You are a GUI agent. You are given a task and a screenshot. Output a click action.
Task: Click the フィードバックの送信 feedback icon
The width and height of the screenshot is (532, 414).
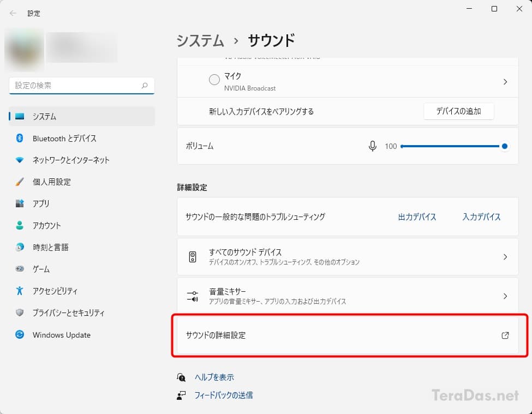point(181,395)
